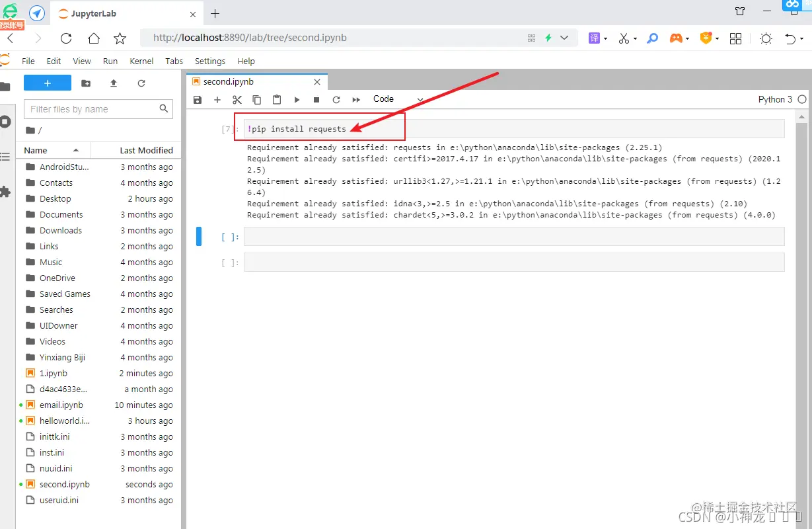Screen dimensions: 812x529
Task: Open the translate extension icon
Action: coord(594,38)
